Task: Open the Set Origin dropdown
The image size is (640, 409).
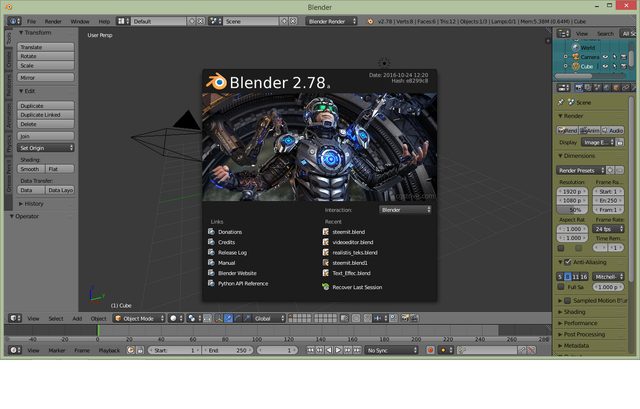Action: (x=46, y=148)
